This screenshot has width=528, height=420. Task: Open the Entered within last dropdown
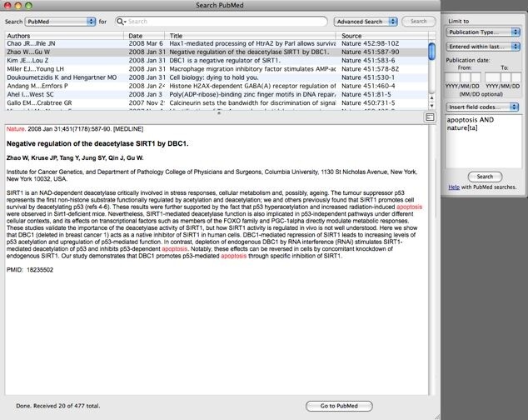coord(483,47)
